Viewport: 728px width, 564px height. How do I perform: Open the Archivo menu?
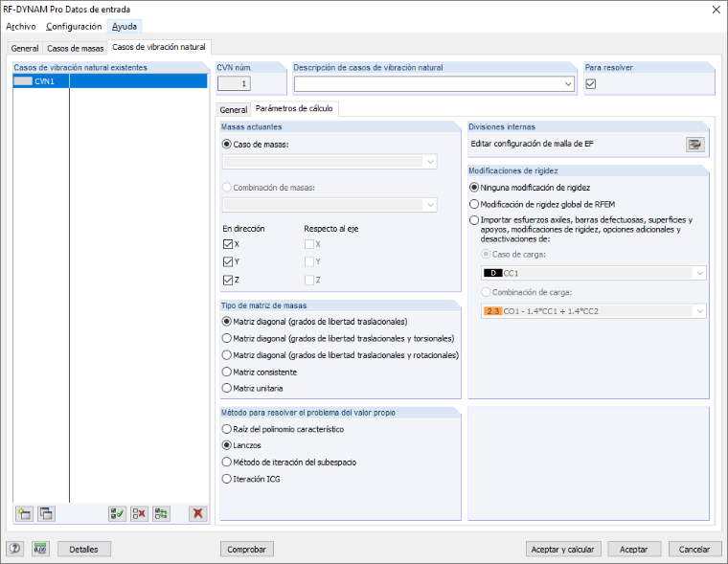(x=21, y=27)
